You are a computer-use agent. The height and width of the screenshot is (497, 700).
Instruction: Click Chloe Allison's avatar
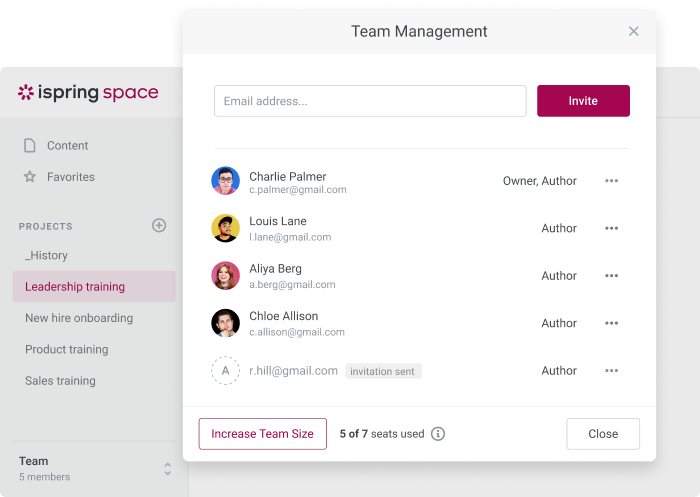pyautogui.click(x=225, y=323)
